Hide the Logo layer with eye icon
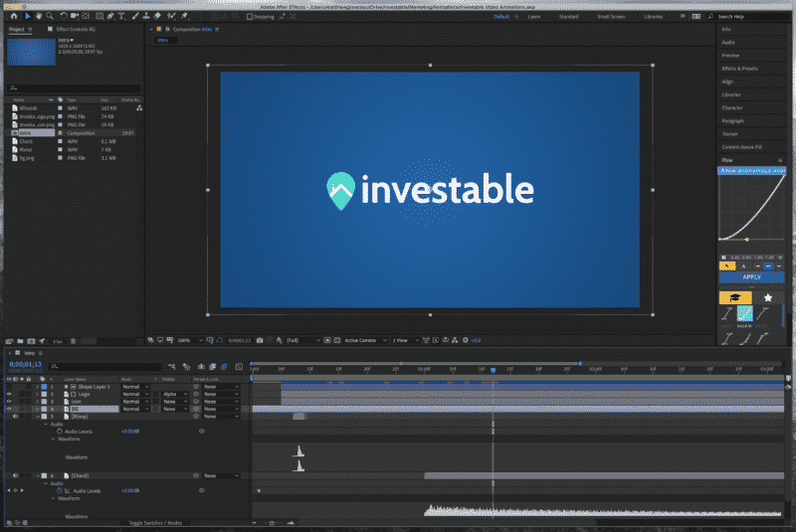796x532 pixels. click(x=9, y=394)
